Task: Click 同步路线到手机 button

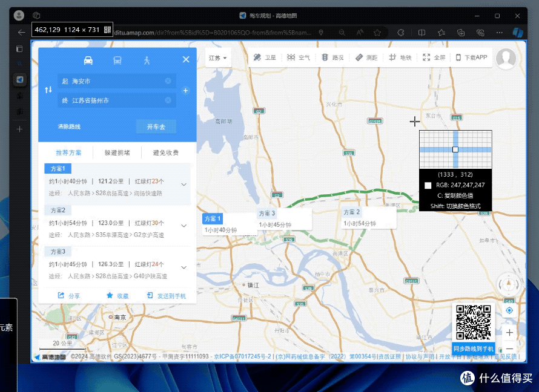Action: 474,348
